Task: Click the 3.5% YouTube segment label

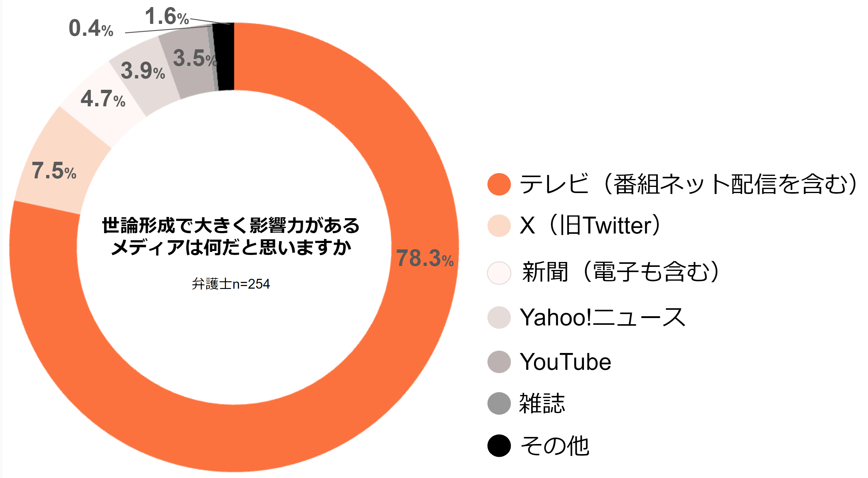Action: (195, 58)
